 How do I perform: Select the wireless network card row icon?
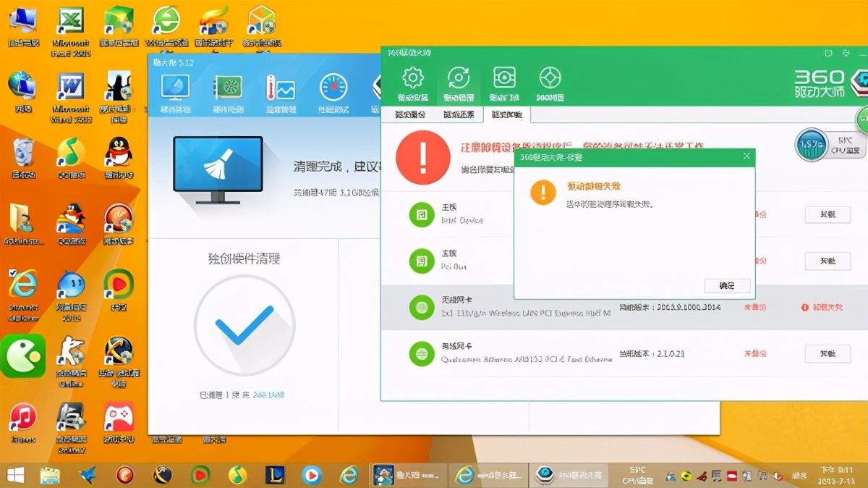tap(421, 308)
